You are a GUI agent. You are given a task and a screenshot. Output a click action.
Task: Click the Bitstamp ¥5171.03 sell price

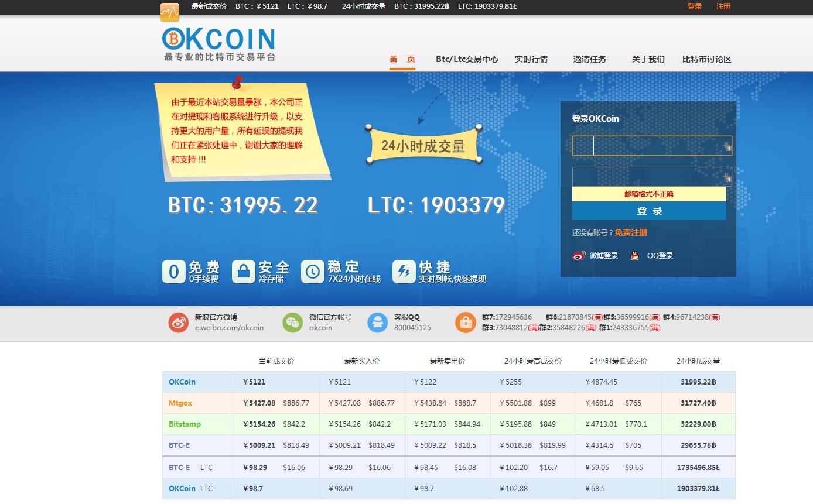pos(431,424)
